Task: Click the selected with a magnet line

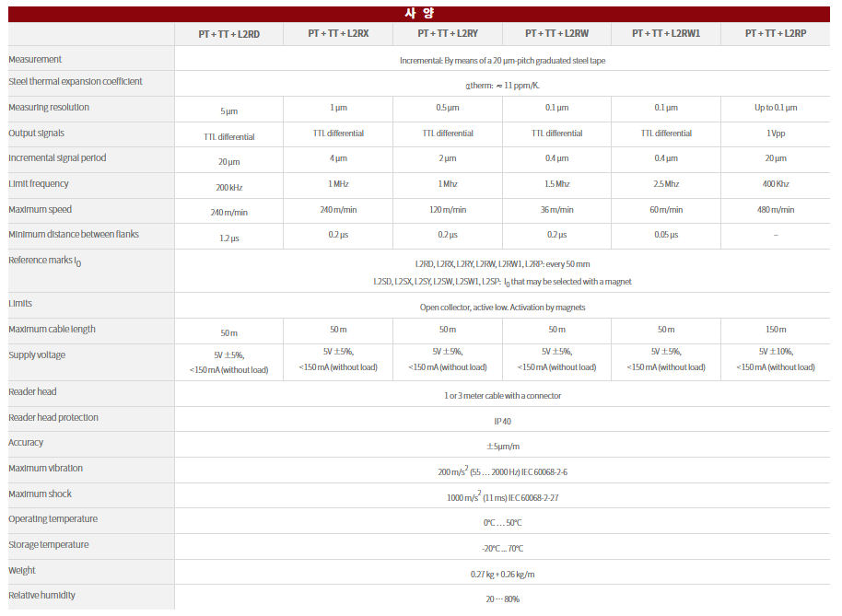Action: coord(502,283)
